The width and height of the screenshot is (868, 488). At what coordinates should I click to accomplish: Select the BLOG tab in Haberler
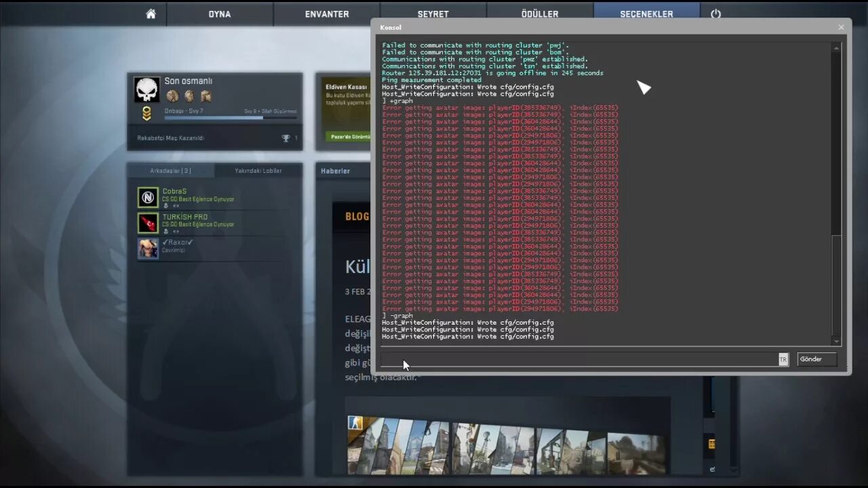coord(357,217)
